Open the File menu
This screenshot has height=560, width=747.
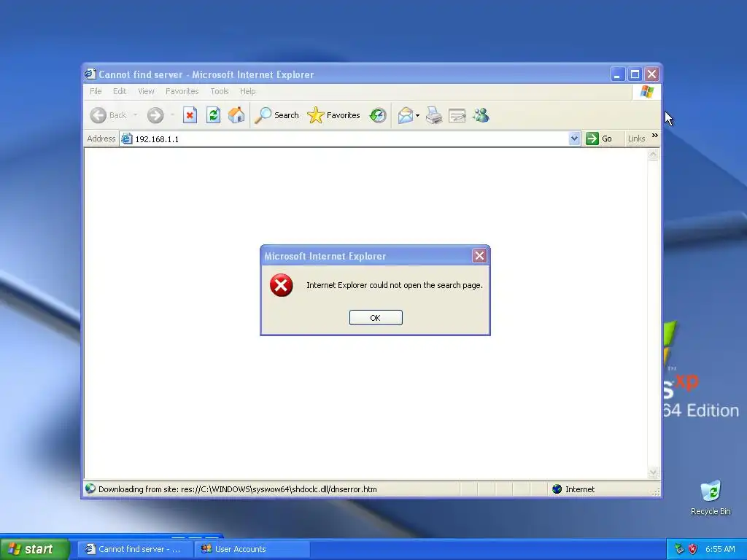96,91
